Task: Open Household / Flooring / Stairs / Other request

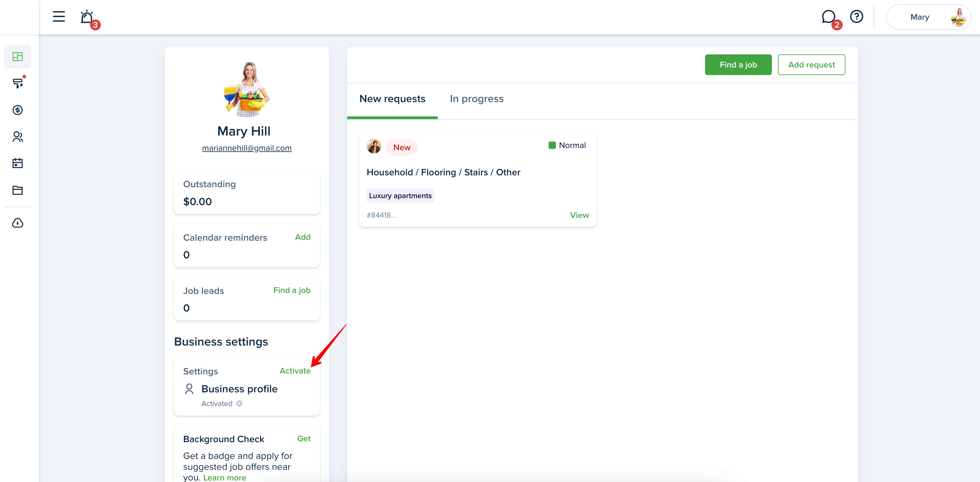Action: tap(443, 173)
